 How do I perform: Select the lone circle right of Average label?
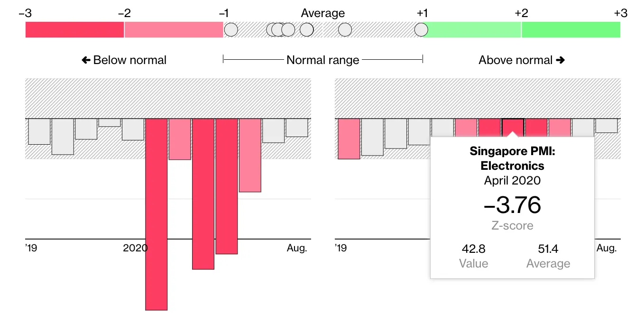click(345, 30)
